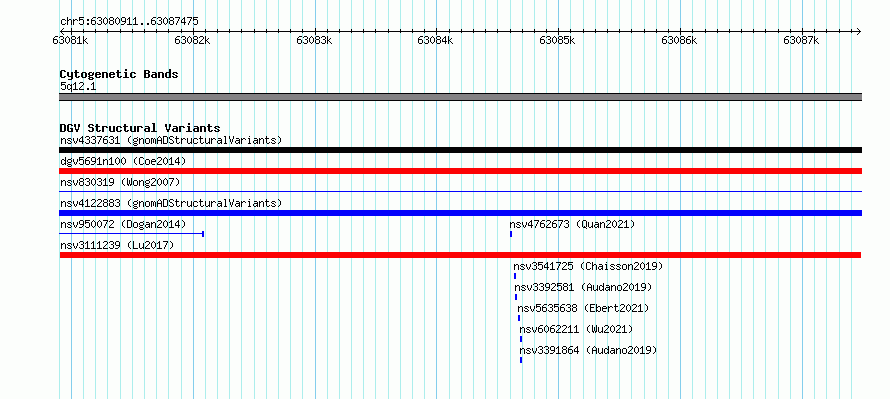Select the black nsv4337631 variant bar
Viewport: 890px width, 399px height.
tap(460, 150)
